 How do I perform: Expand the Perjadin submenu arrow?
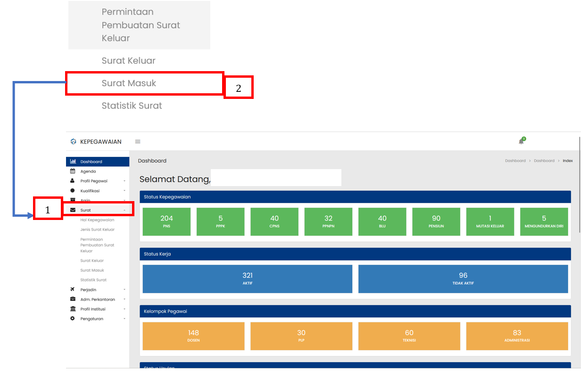coord(124,290)
